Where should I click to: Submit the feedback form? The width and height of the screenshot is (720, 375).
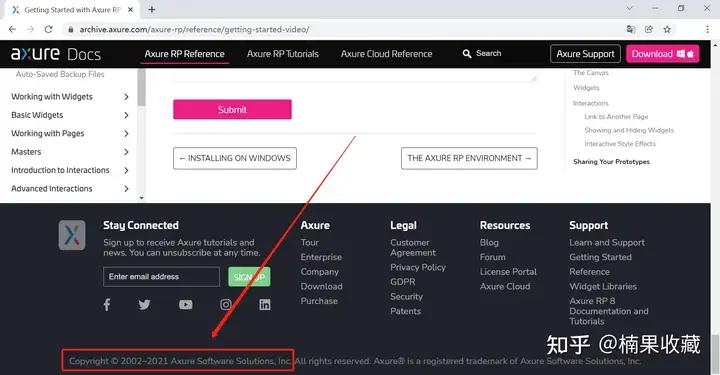click(232, 109)
